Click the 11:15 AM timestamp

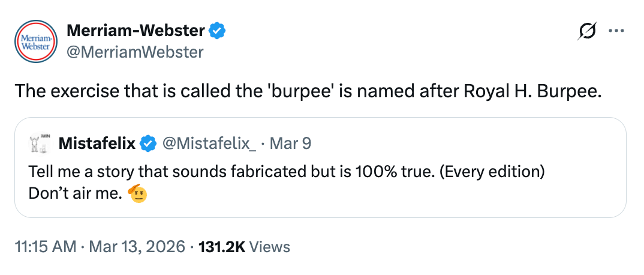point(45,247)
